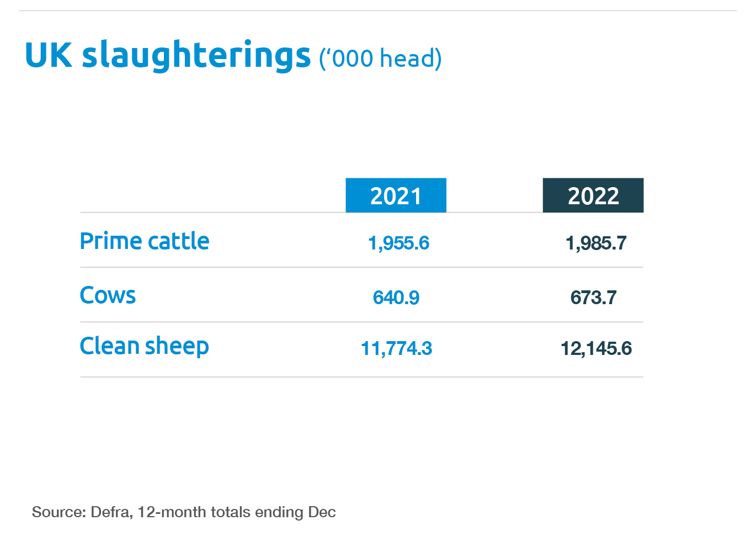The image size is (756, 552).
Task: Select the 2021 Prime cattle value 1,955.6
Action: coord(398,243)
